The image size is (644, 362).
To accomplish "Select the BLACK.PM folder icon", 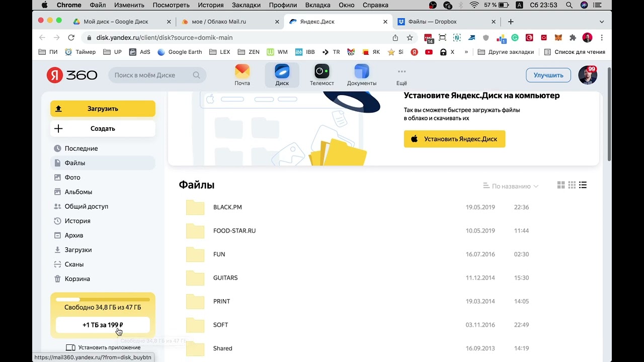I will pos(195,207).
